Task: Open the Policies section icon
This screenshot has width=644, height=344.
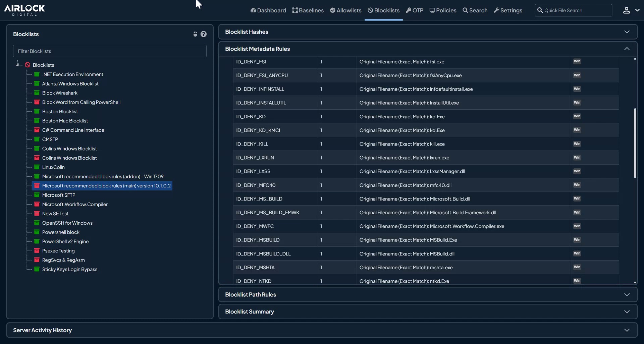Action: click(x=432, y=10)
